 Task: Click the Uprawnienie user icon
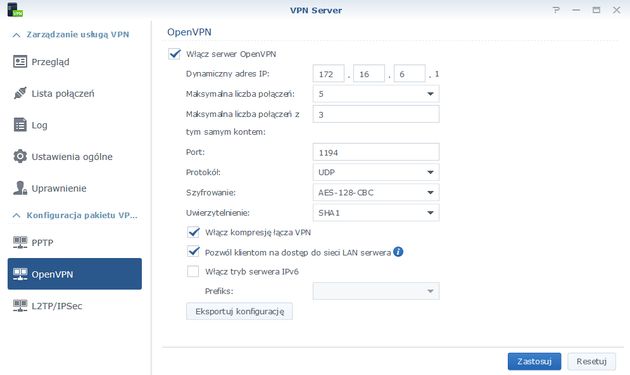point(20,188)
